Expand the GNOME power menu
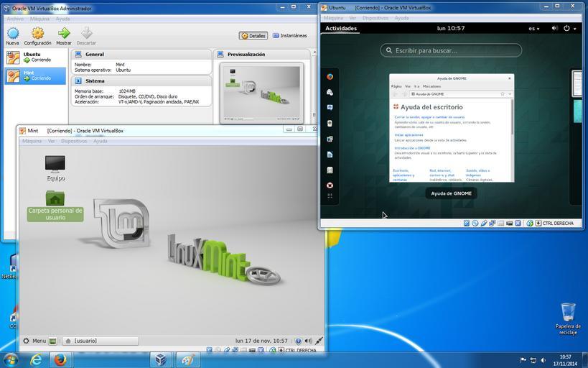Viewport: 588px width, 368px height. click(569, 29)
